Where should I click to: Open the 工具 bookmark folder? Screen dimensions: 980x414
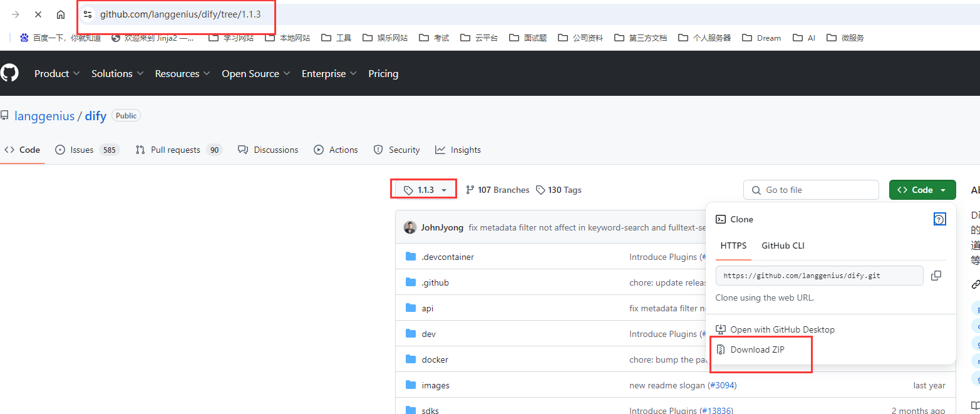click(x=336, y=38)
